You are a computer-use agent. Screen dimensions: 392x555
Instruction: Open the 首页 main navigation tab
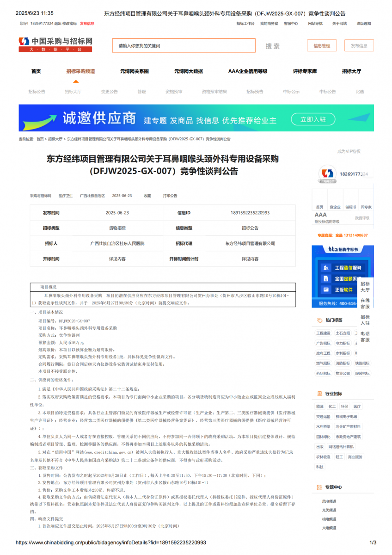(36, 71)
